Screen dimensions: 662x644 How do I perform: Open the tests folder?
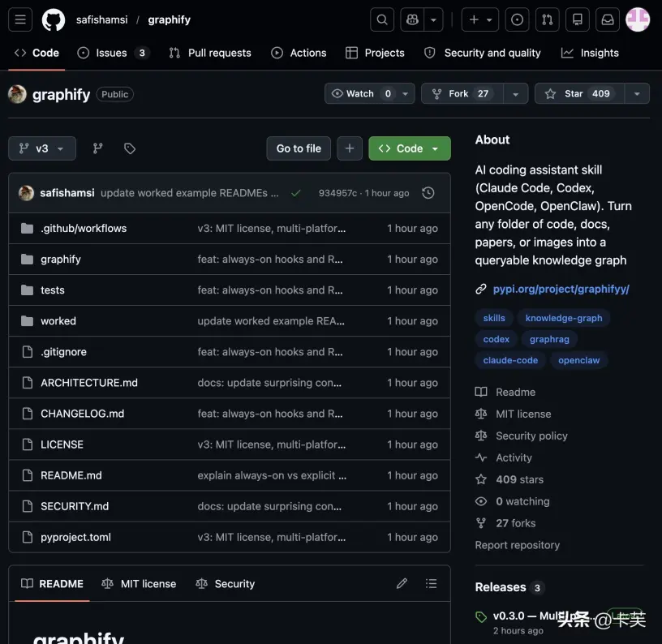[x=53, y=290]
